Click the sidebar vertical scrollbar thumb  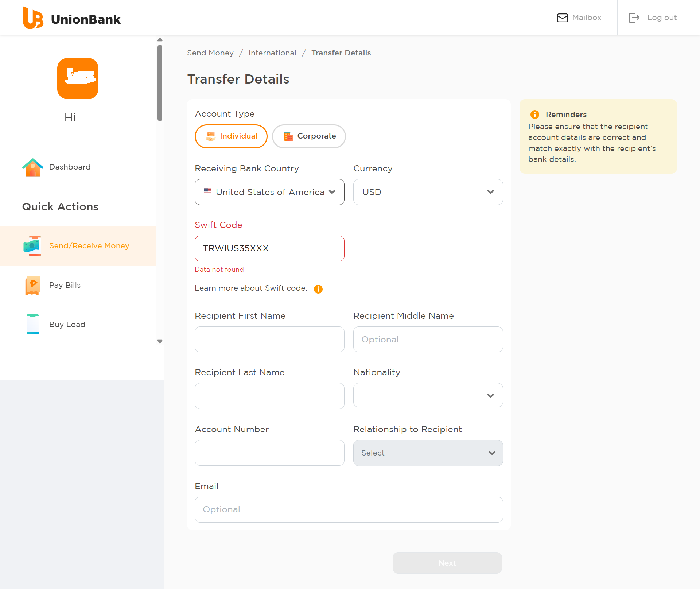click(x=160, y=83)
